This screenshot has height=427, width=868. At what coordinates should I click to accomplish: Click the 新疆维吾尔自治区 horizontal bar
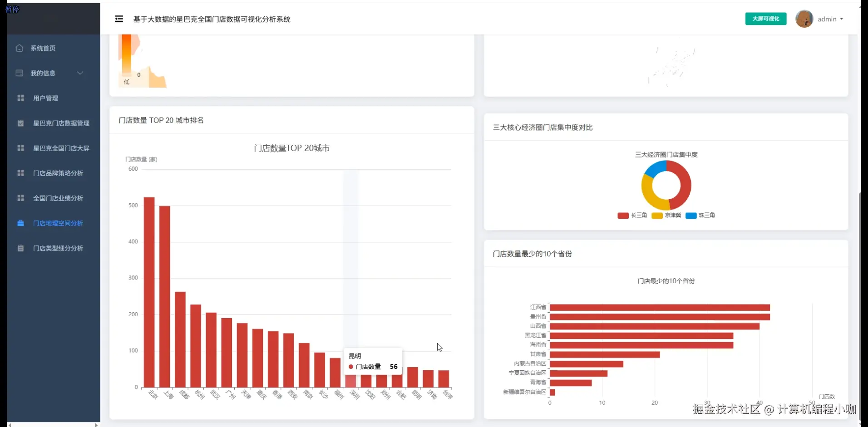[552, 392]
